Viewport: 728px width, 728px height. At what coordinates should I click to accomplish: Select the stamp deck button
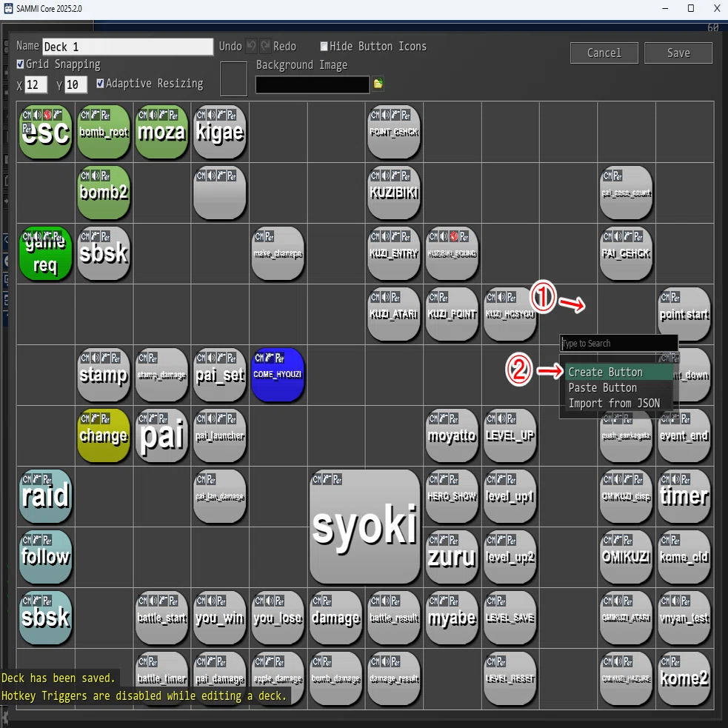tap(104, 375)
